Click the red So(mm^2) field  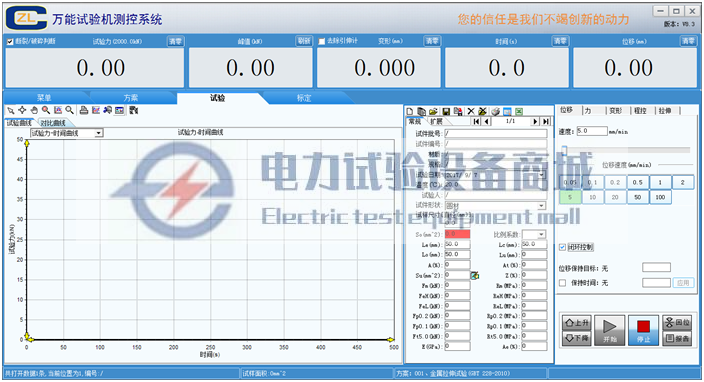coord(458,234)
